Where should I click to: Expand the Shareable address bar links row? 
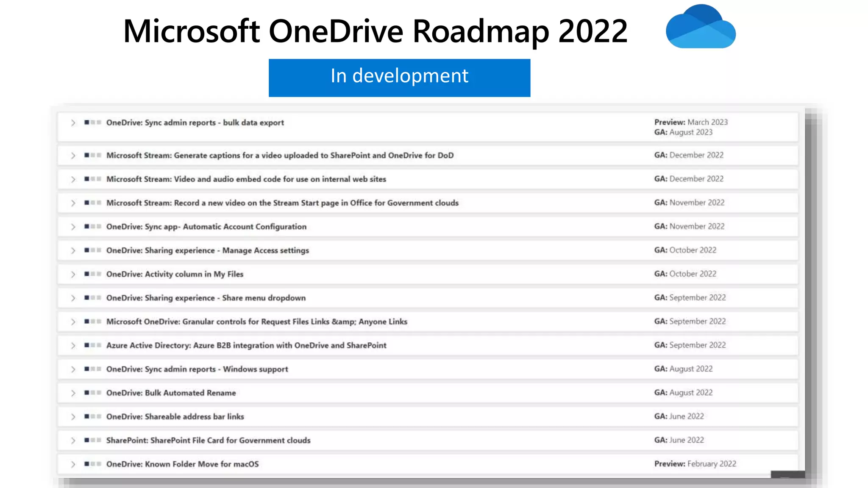pyautogui.click(x=73, y=416)
